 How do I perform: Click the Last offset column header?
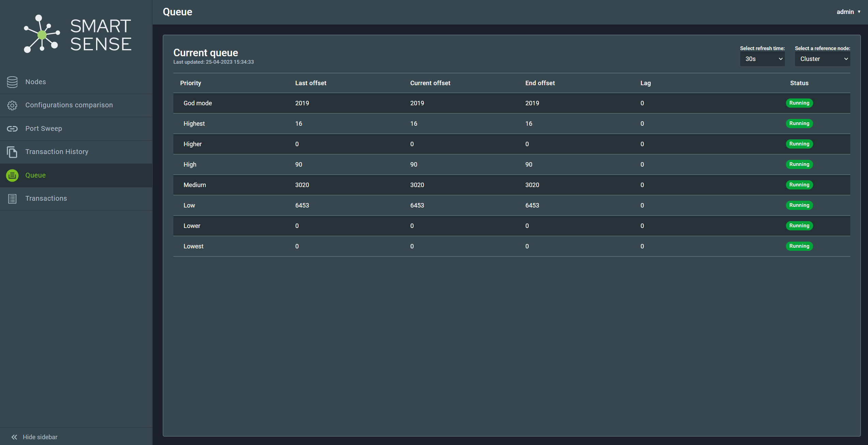[311, 83]
